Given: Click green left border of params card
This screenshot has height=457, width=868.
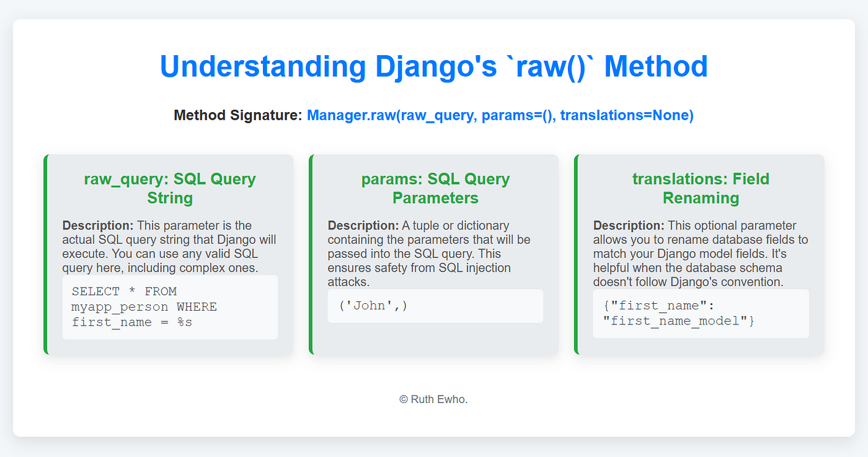Looking at the screenshot, I should [311, 255].
